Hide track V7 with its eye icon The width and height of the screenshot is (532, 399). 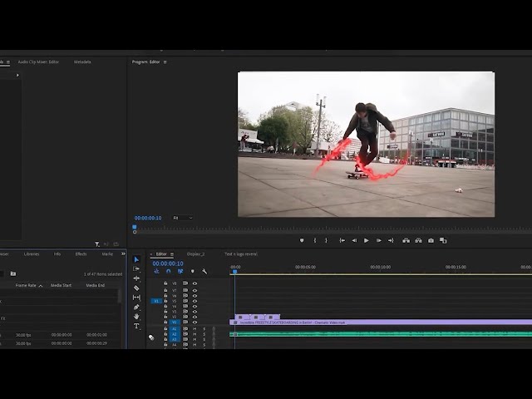tap(195, 290)
